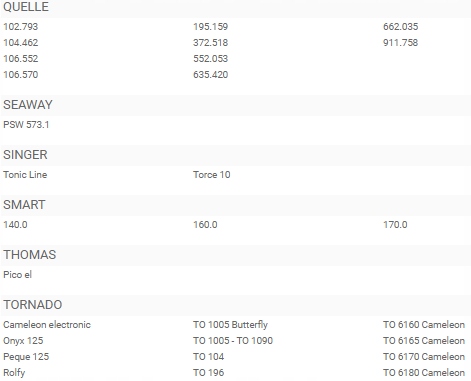Screen dimensions: 471x381
Task: Select Quelle model 911.758
Action: point(400,43)
